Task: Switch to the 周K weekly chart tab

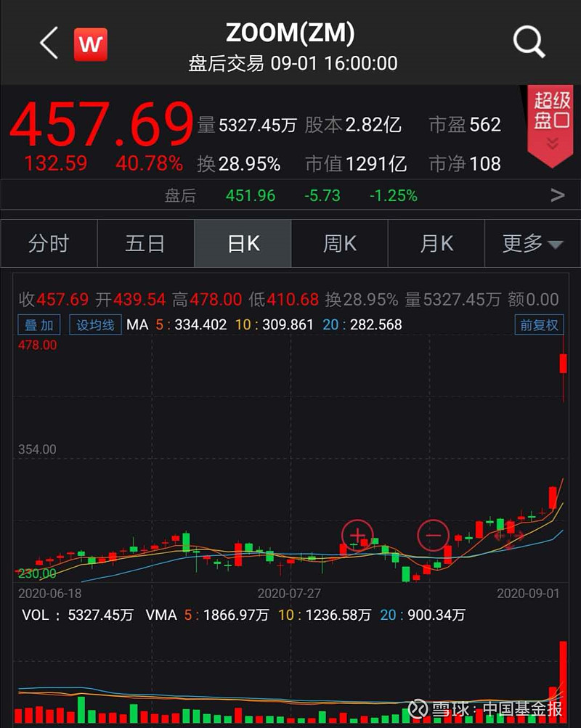Action: click(x=338, y=243)
